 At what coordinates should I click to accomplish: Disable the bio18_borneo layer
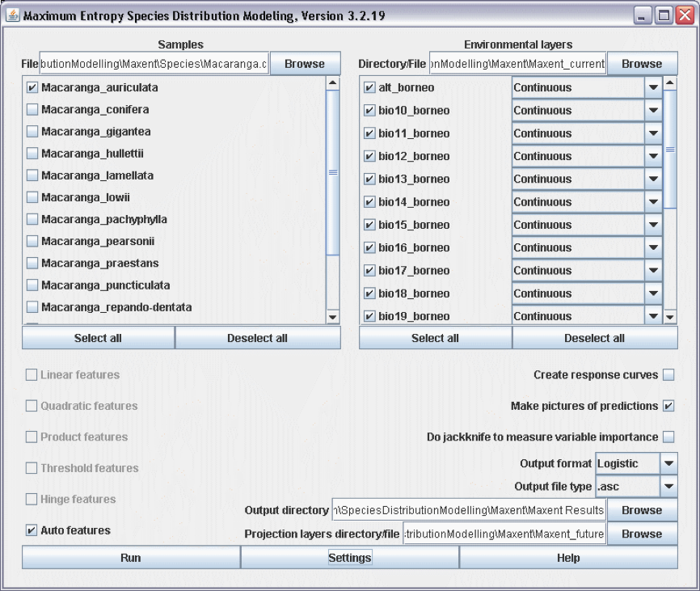click(x=369, y=293)
